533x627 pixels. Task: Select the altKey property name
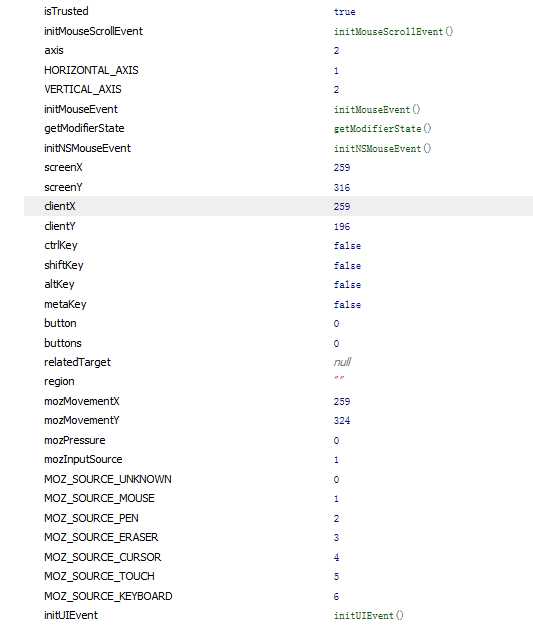tap(59, 284)
